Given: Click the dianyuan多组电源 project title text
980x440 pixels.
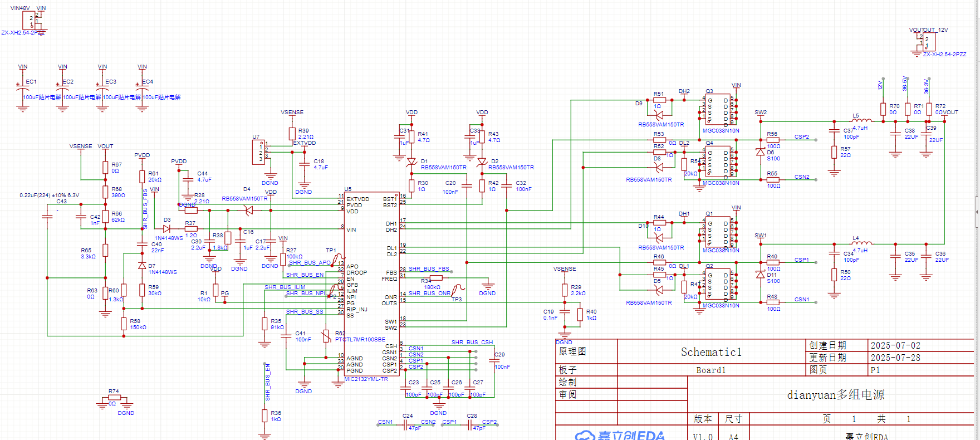Looking at the screenshot, I should (x=835, y=395).
